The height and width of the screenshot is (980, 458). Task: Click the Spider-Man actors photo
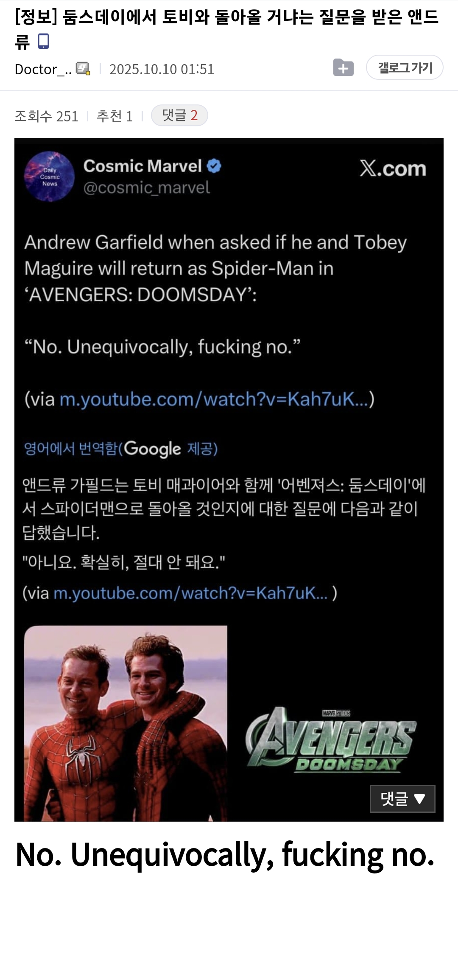click(x=126, y=723)
